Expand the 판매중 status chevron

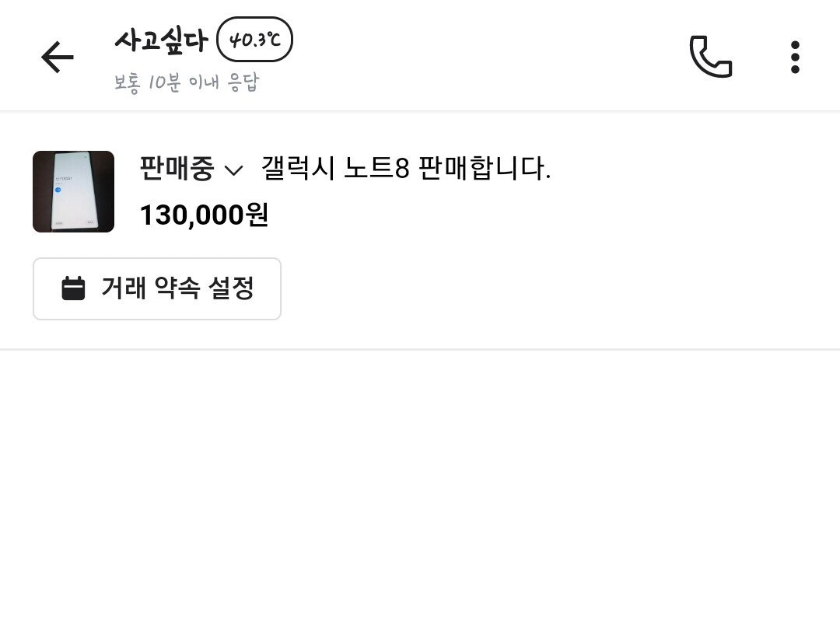233,170
